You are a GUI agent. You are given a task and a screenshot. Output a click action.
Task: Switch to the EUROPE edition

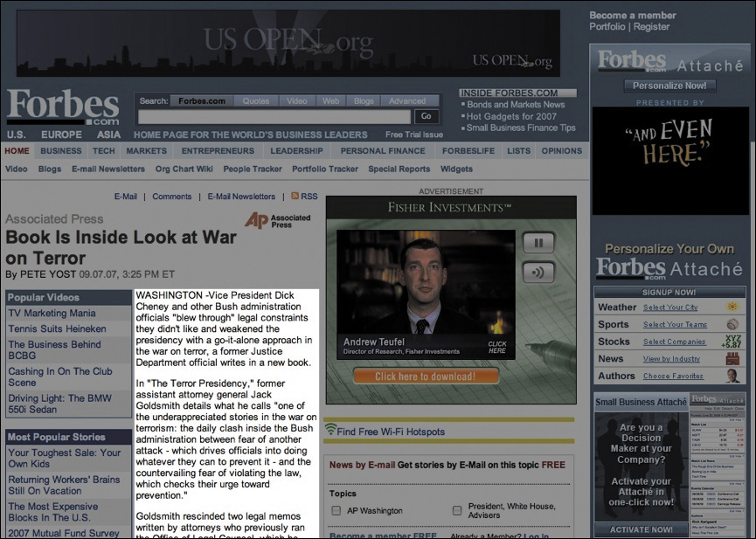tap(61, 135)
